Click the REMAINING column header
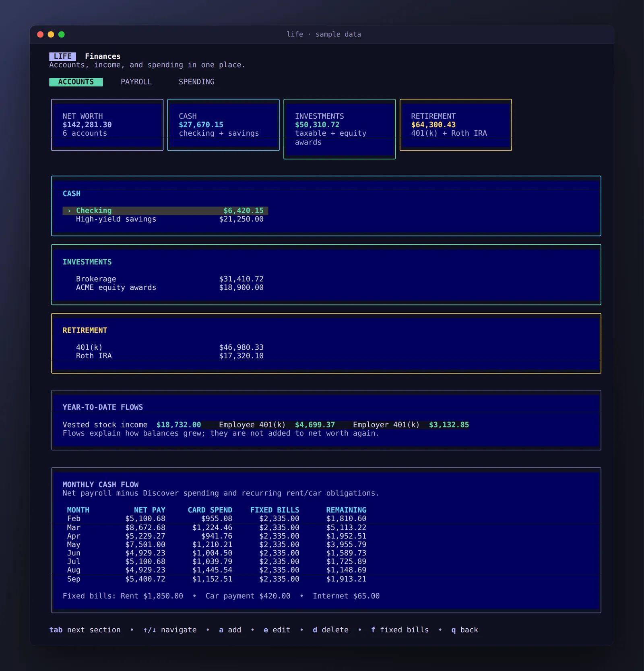Image resolution: width=644 pixels, height=671 pixels. [346, 510]
